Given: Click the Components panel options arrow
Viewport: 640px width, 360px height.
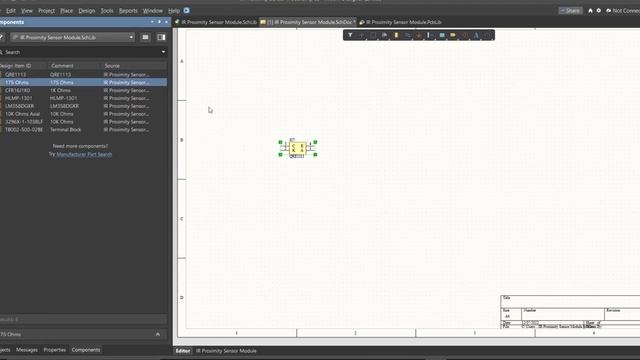Looking at the screenshot, I should point(152,22).
